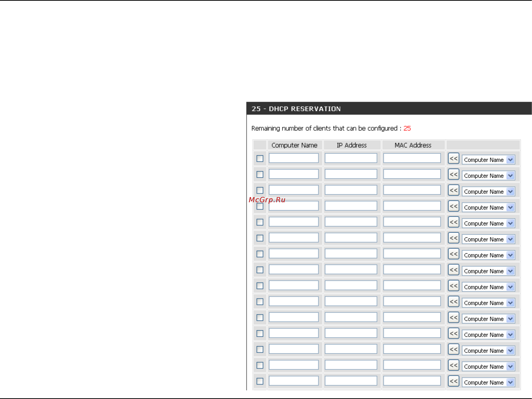The height and width of the screenshot is (399, 532).
Task: Focus the first row's MAC Address field
Action: [412, 158]
